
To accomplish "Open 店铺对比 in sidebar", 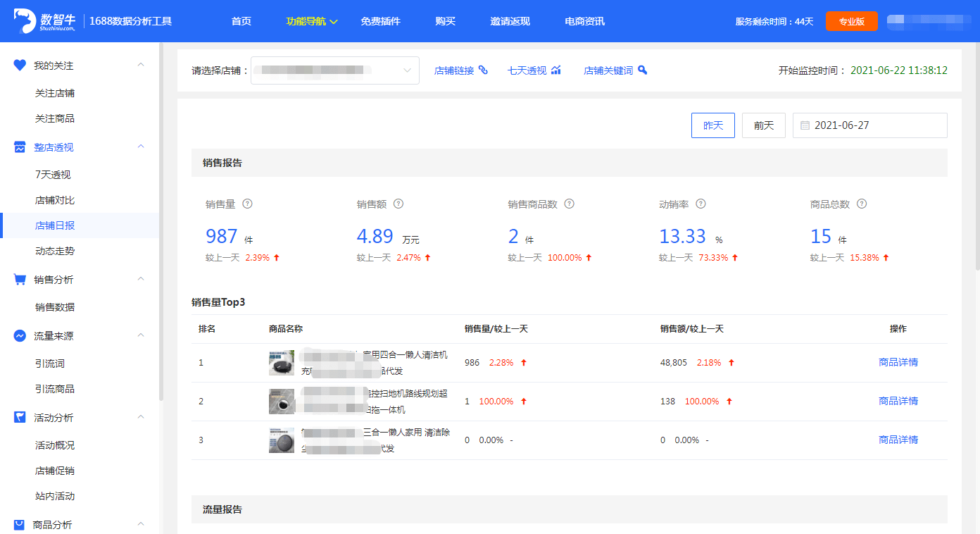I will (55, 200).
